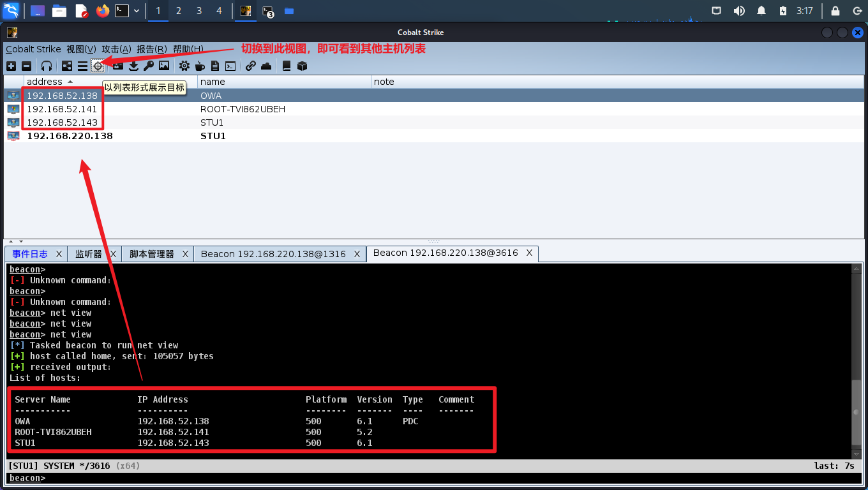Switch to workspace 2
This screenshot has height=490, width=868.
pos(179,11)
